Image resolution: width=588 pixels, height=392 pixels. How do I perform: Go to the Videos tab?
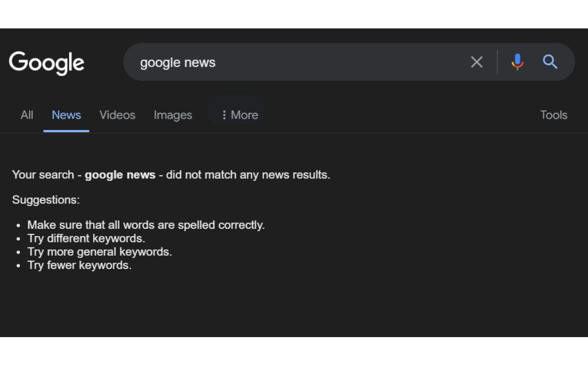(117, 115)
